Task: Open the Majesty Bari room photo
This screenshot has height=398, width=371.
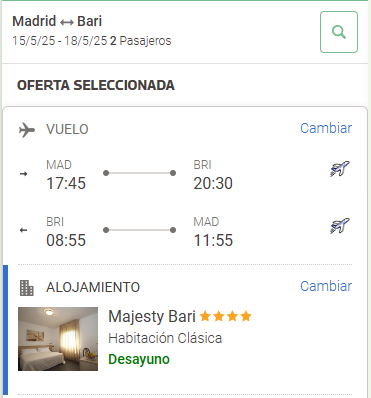Action: 58,339
